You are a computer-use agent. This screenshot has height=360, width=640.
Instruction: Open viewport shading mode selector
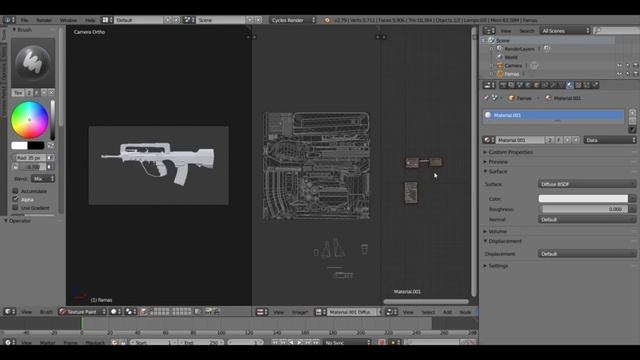116,312
